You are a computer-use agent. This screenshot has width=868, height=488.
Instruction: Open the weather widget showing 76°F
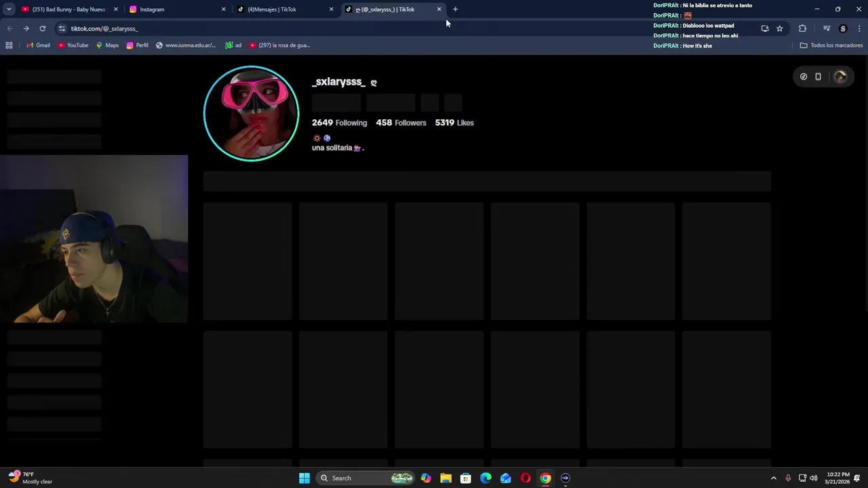[30, 478]
